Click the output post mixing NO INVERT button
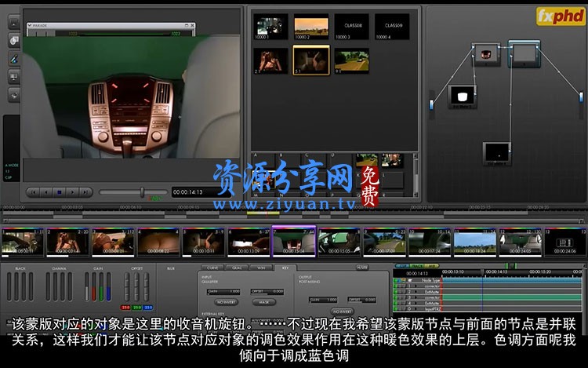The width and height of the screenshot is (588, 368). [342, 312]
